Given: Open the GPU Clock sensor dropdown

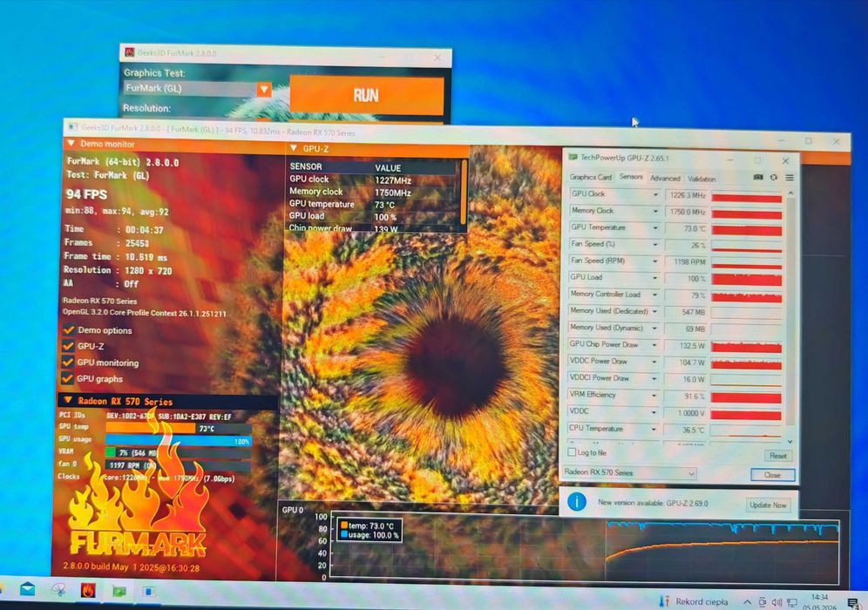Looking at the screenshot, I should (655, 195).
